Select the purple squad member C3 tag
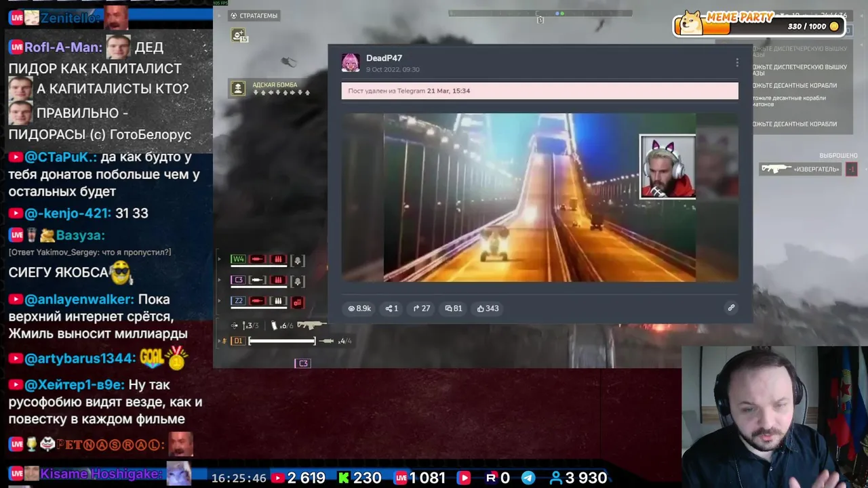The image size is (868, 488). pos(238,280)
